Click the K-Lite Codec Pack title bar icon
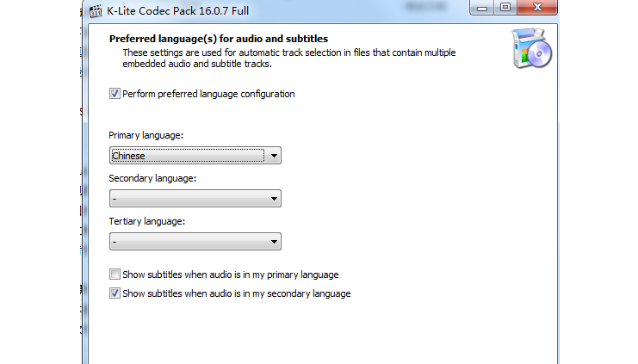638x364 pixels. click(96, 11)
